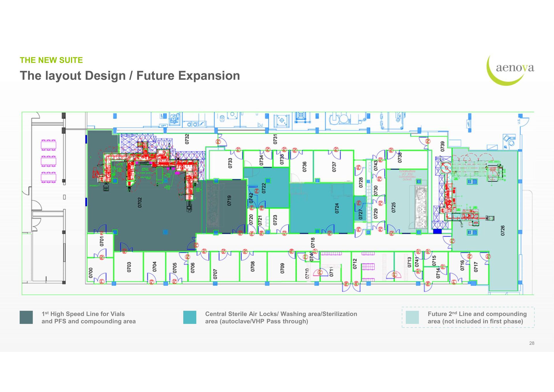Click room label 0723
This screenshot has width=554, height=392.
[275, 220]
